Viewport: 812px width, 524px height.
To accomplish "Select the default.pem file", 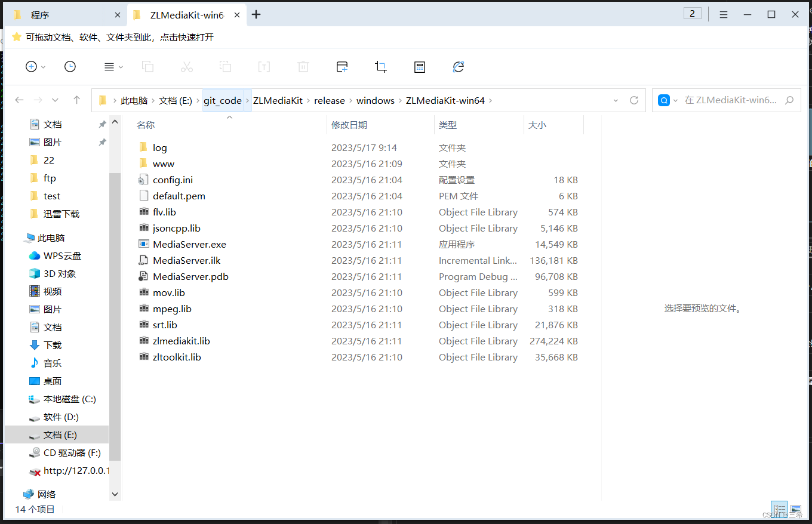I will click(x=179, y=196).
